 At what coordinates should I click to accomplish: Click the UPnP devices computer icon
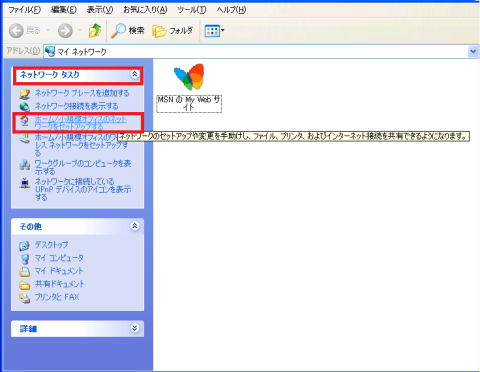[x=25, y=183]
